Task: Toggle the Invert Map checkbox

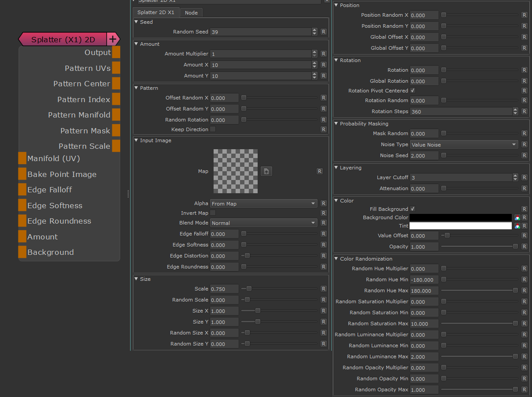Action: 213,213
